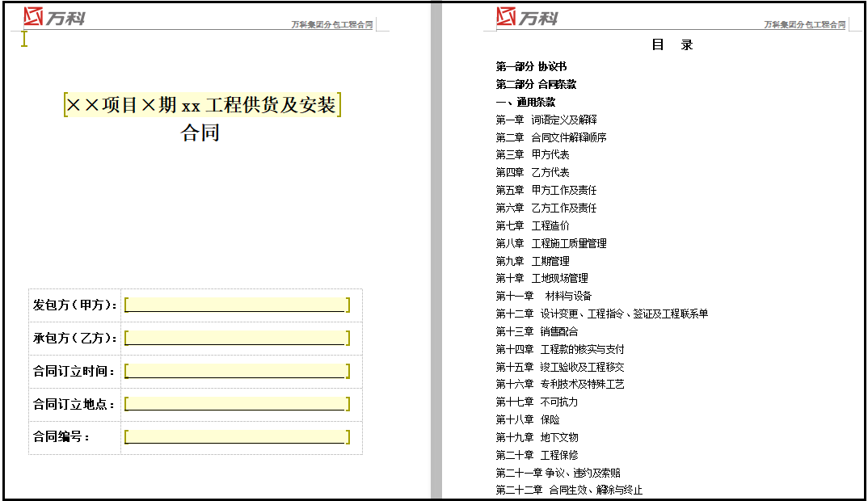Select 第十八章 保险 in the contents
The height and width of the screenshot is (501, 868).
[x=528, y=419]
